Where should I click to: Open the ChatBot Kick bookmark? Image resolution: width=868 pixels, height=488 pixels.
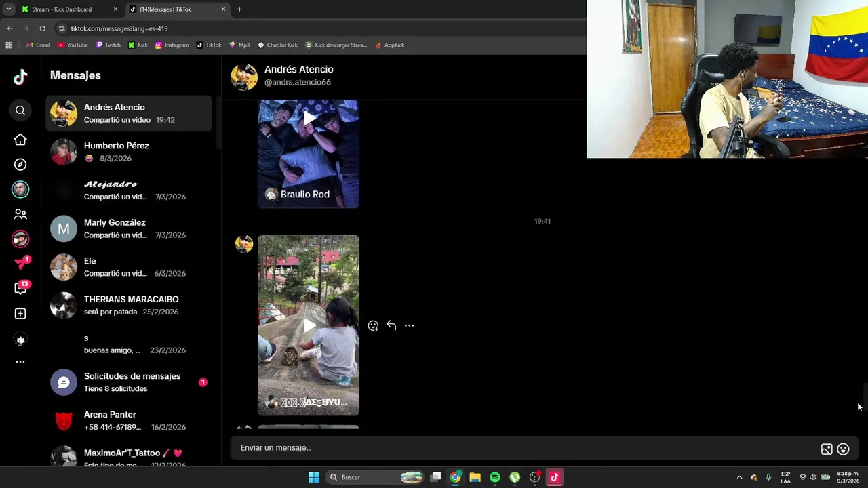click(x=277, y=45)
